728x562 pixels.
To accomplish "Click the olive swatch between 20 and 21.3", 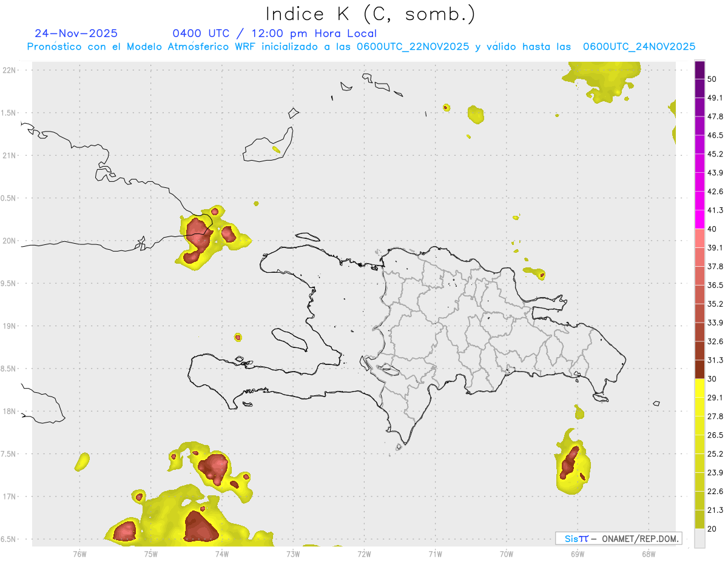I will 699,519.
